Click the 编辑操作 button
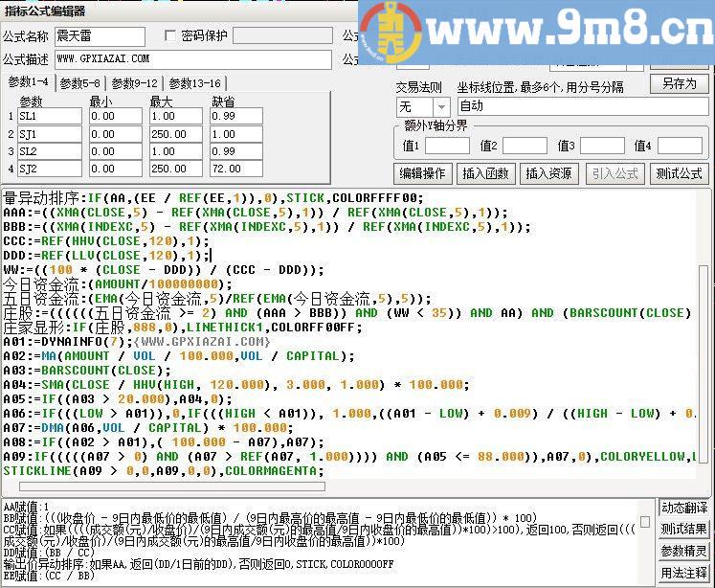 422,173
